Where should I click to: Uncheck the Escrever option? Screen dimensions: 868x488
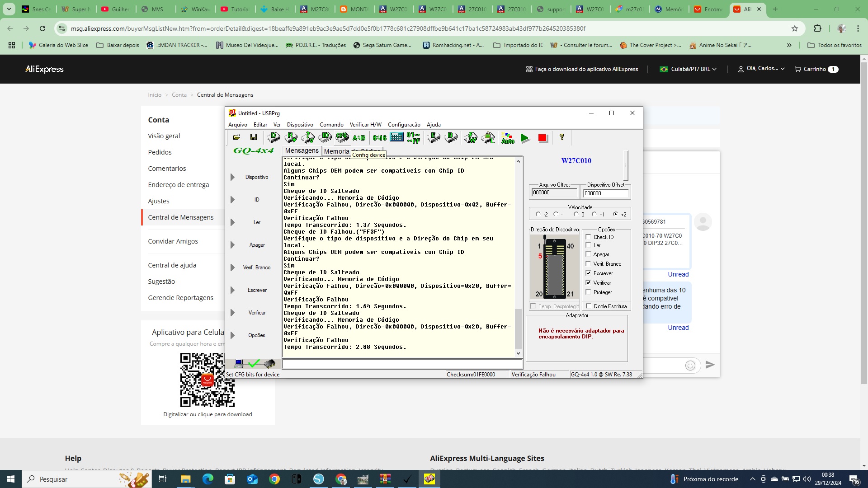point(588,273)
